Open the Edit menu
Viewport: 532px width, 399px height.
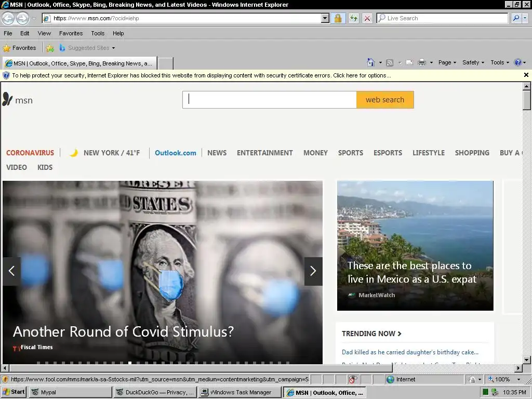(x=24, y=33)
